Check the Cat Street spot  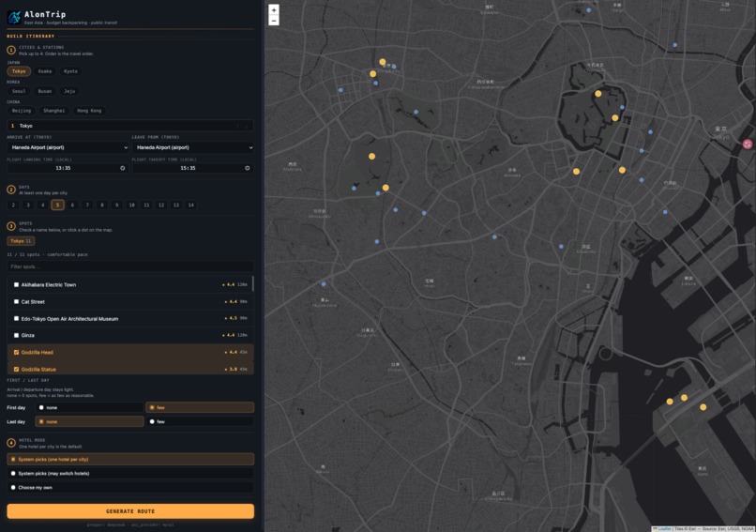(16, 301)
